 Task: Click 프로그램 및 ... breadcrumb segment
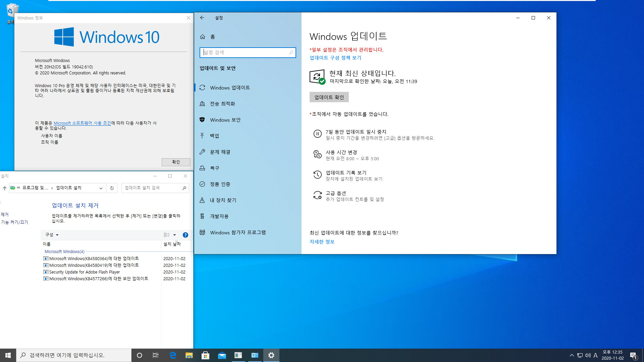pos(35,188)
